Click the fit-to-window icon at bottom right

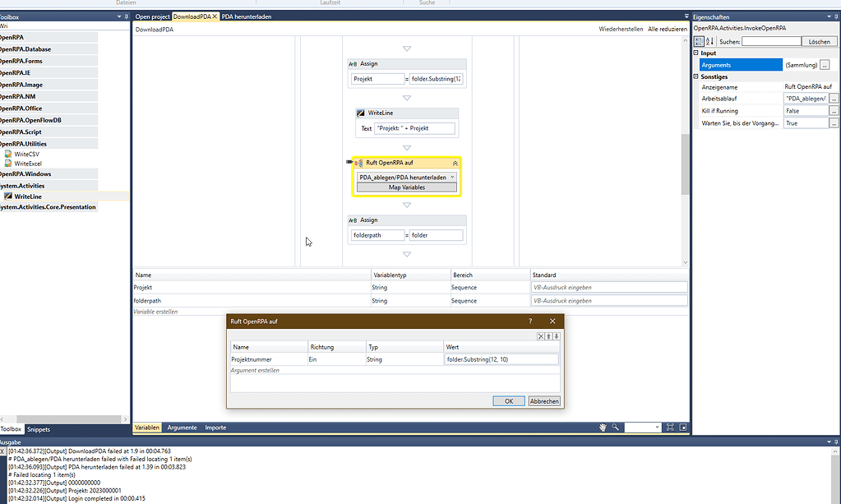click(x=671, y=428)
